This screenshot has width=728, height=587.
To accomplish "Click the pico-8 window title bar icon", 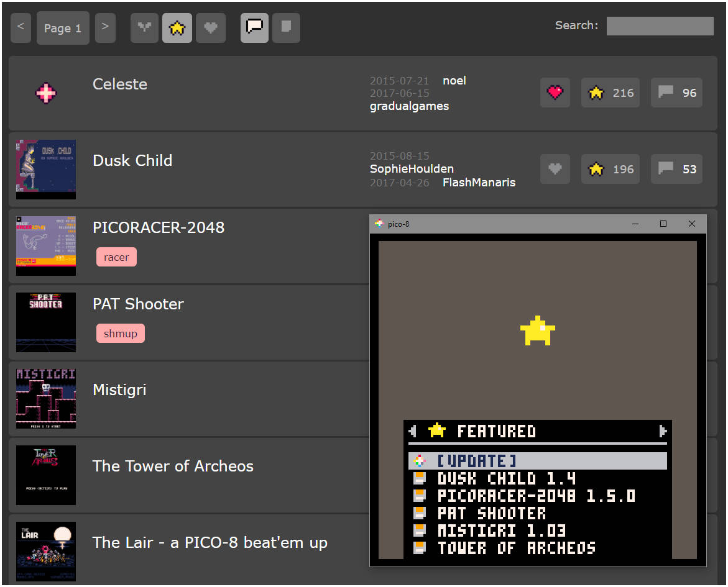I will pyautogui.click(x=379, y=224).
